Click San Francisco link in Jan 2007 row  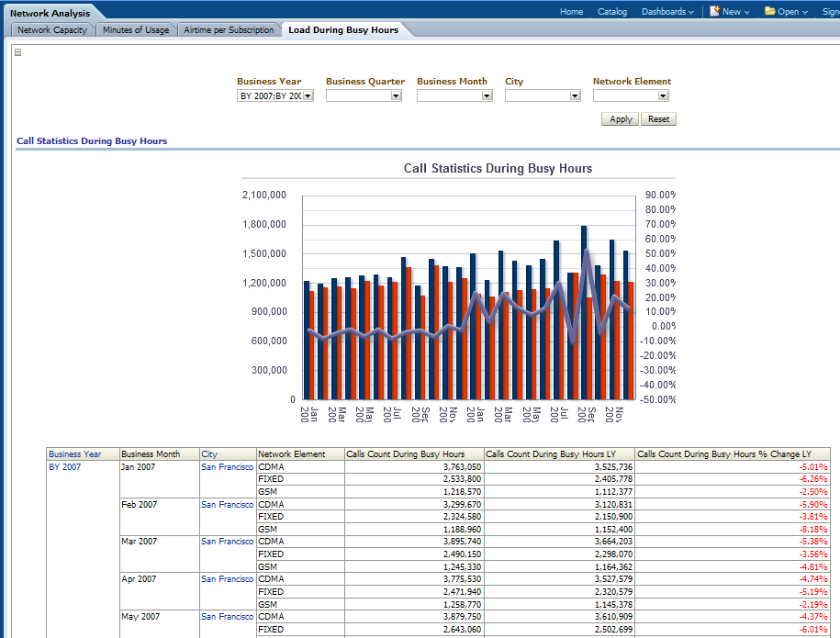[227, 467]
